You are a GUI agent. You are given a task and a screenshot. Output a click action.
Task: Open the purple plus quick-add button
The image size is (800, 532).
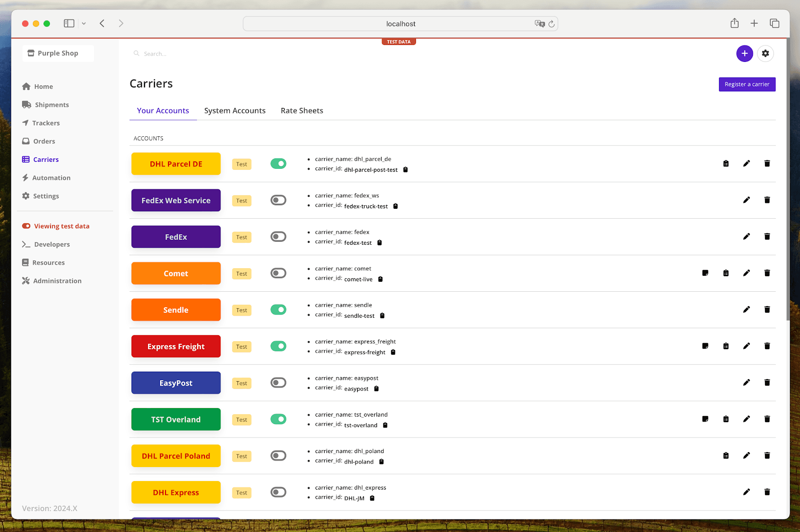pyautogui.click(x=744, y=53)
